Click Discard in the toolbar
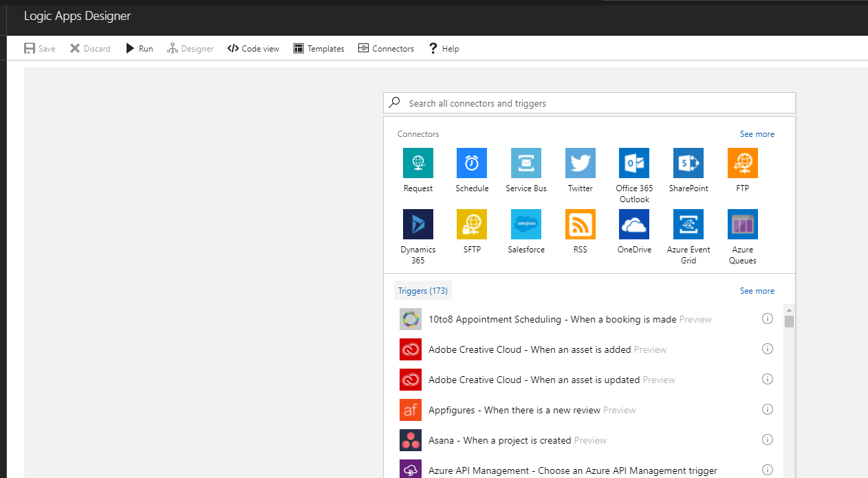This screenshot has width=868, height=478. tap(90, 48)
